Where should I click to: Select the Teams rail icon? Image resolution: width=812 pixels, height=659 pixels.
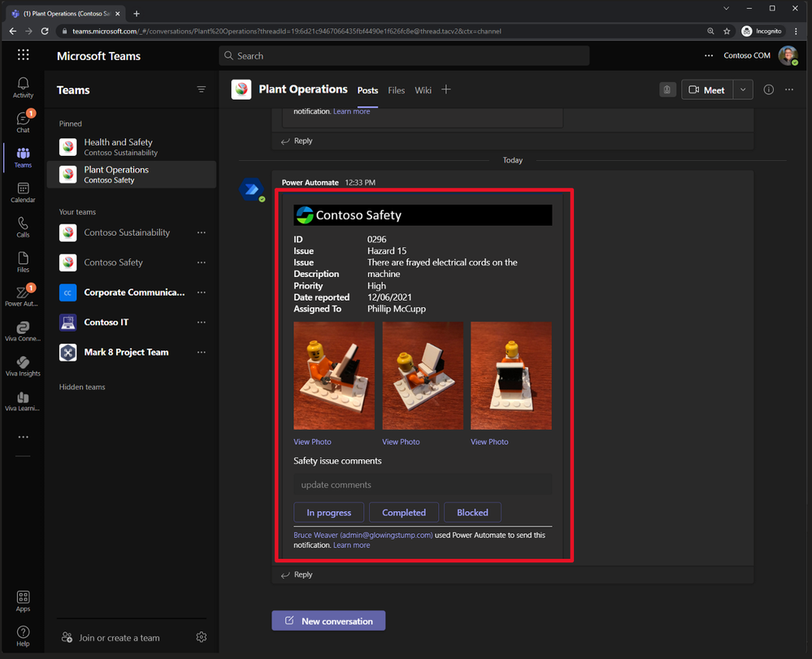point(23,158)
